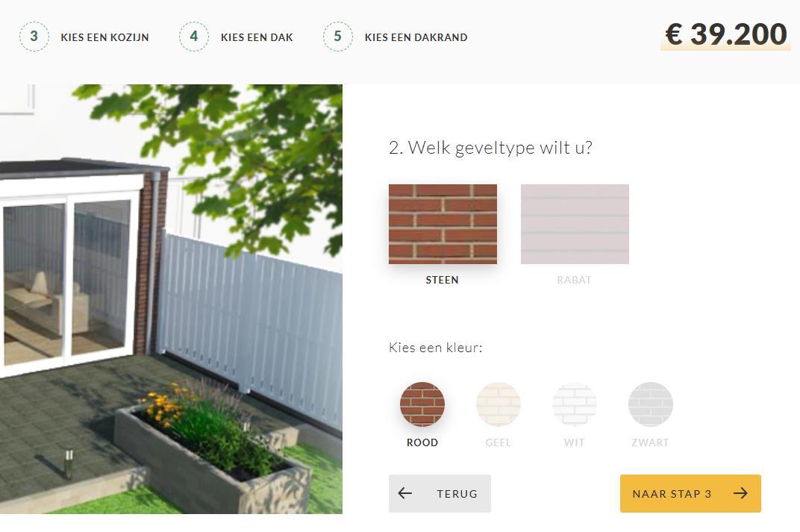Screen dimensions: 800x532
Task: Choose the Rood brick color swatch
Action: [422, 404]
